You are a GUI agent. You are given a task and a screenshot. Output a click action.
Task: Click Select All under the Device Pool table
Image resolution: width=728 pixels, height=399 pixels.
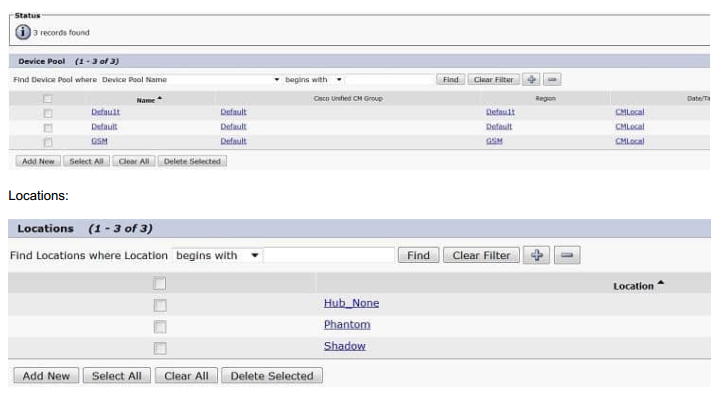pyautogui.click(x=86, y=161)
